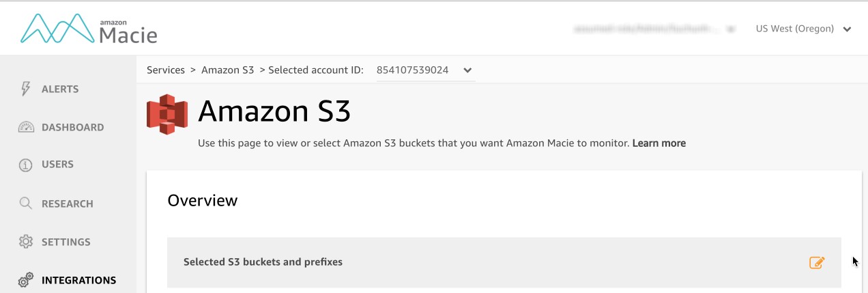The width and height of the screenshot is (868, 293).
Task: Click the gauge Dashboard icon
Action: (26, 127)
